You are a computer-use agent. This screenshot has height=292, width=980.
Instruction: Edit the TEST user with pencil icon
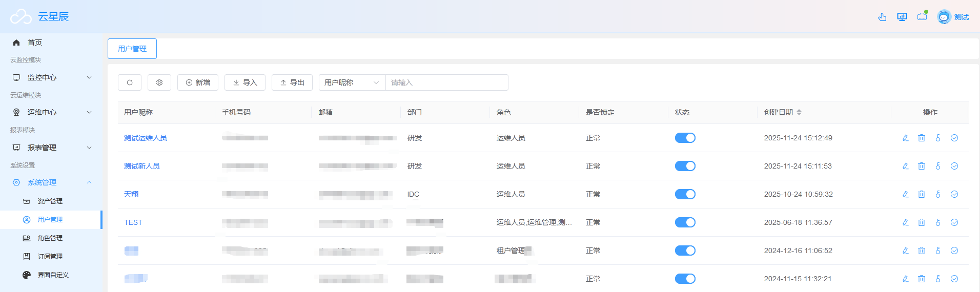906,222
